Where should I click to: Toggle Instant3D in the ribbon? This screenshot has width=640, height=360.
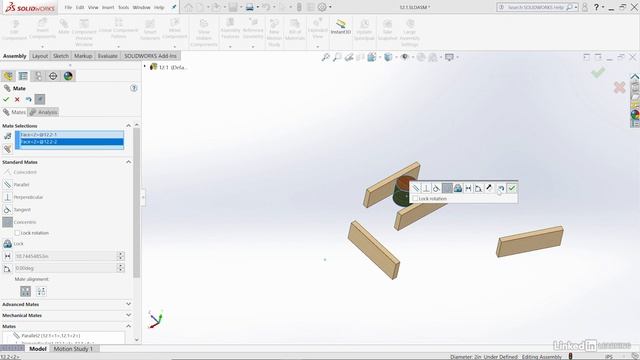pyautogui.click(x=341, y=27)
